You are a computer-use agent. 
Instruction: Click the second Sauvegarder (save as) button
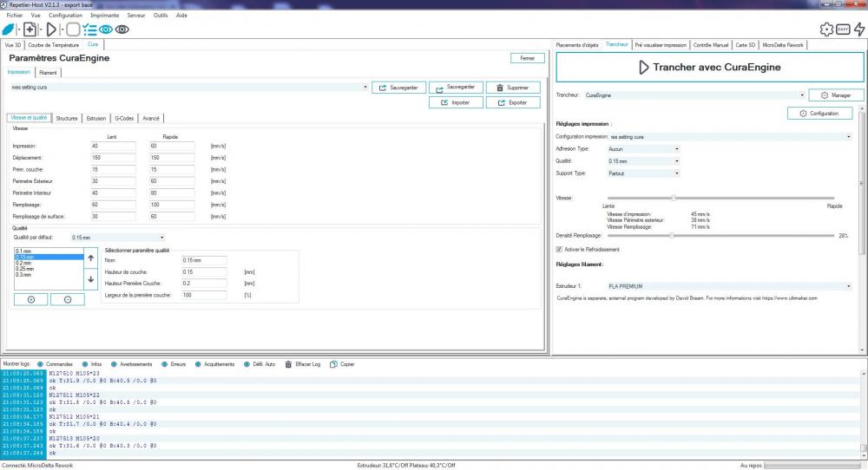point(456,88)
